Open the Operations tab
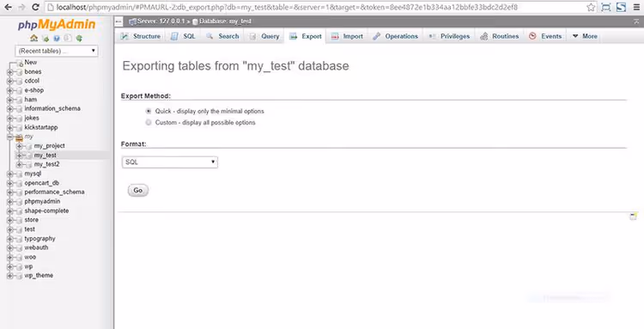Image resolution: width=644 pixels, height=329 pixels. pyautogui.click(x=396, y=36)
